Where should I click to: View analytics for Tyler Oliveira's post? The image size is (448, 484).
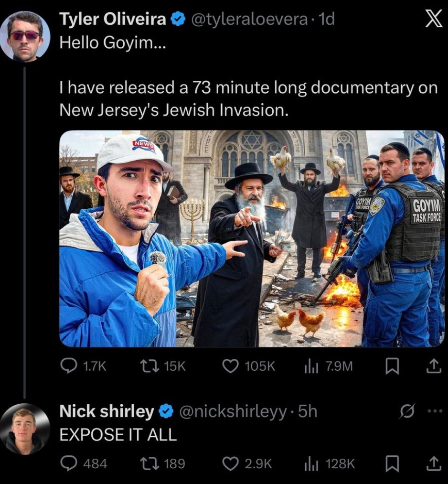(311, 366)
